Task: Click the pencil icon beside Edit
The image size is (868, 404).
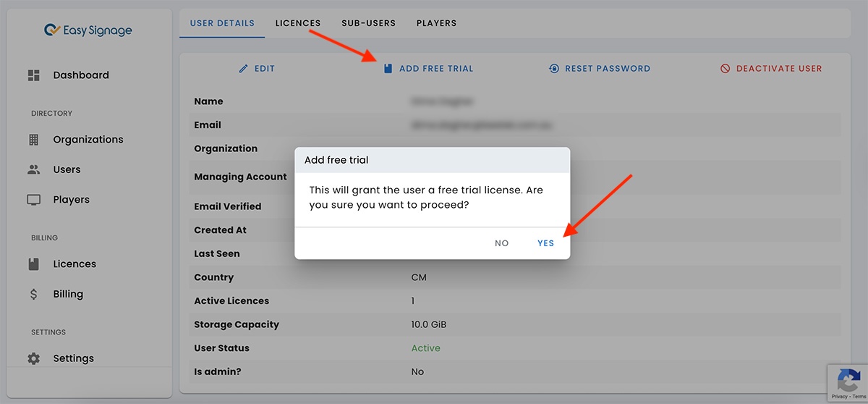Action: tap(244, 69)
